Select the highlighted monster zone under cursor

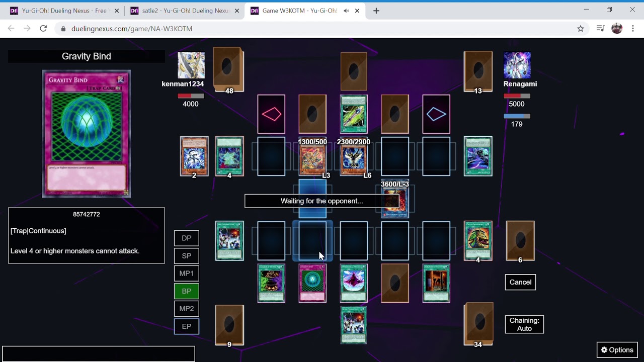click(x=312, y=241)
